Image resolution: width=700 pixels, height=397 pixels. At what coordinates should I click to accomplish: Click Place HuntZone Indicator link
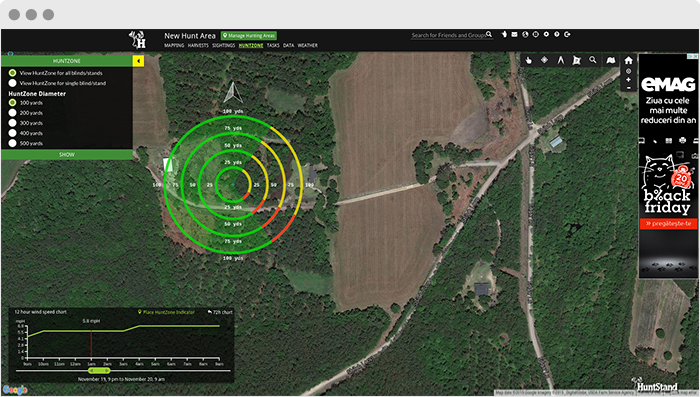[166, 312]
